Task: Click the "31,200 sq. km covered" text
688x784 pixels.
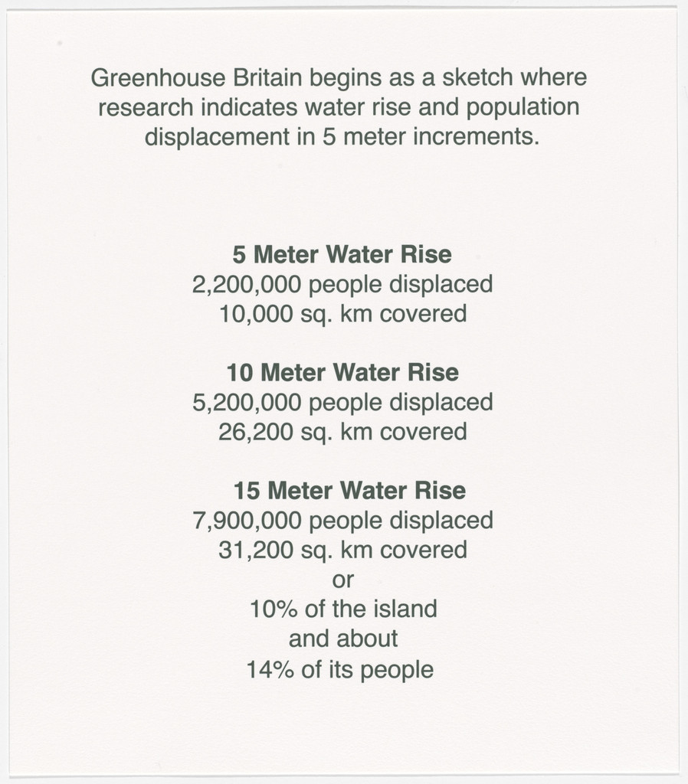Action: (x=342, y=550)
